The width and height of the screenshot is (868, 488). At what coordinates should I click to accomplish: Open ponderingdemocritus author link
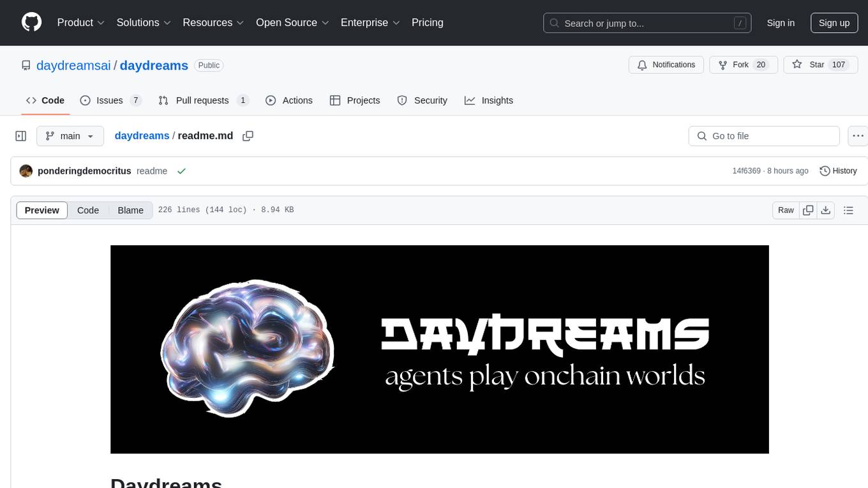[84, 171]
